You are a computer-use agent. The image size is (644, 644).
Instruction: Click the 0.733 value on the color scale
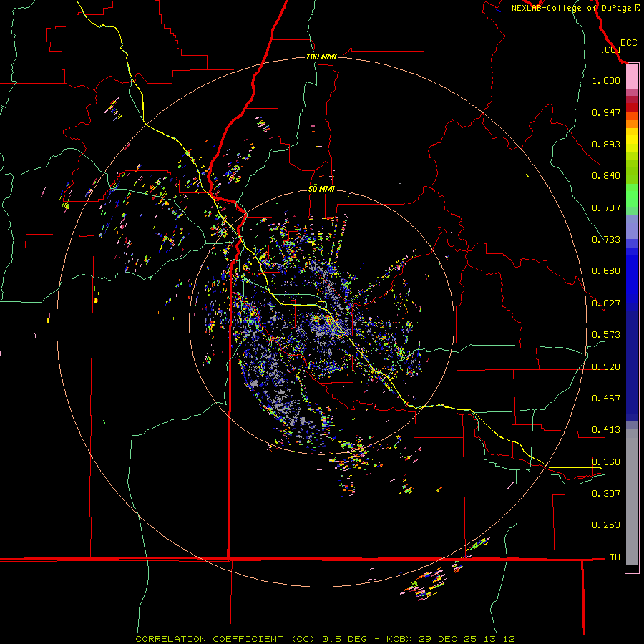(x=606, y=240)
